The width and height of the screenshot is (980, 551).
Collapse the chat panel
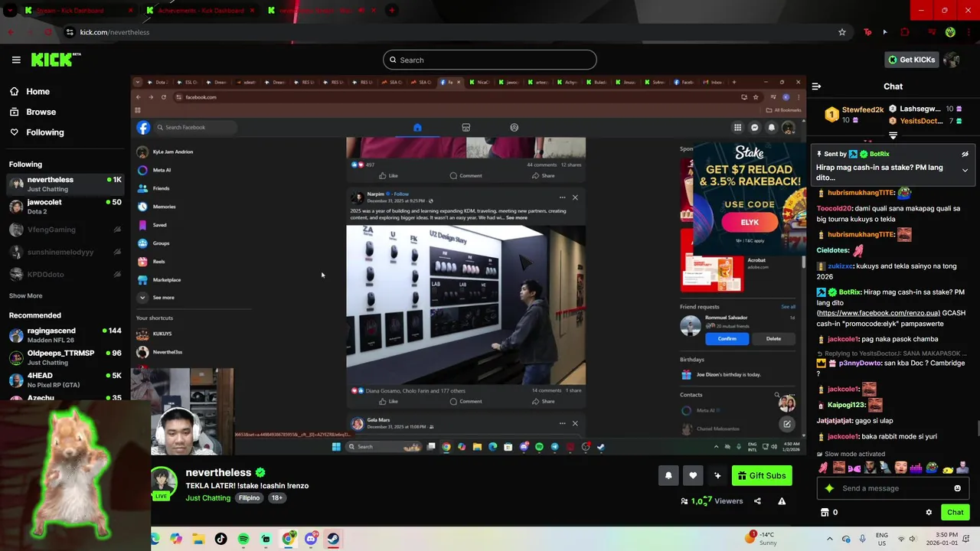(x=816, y=86)
